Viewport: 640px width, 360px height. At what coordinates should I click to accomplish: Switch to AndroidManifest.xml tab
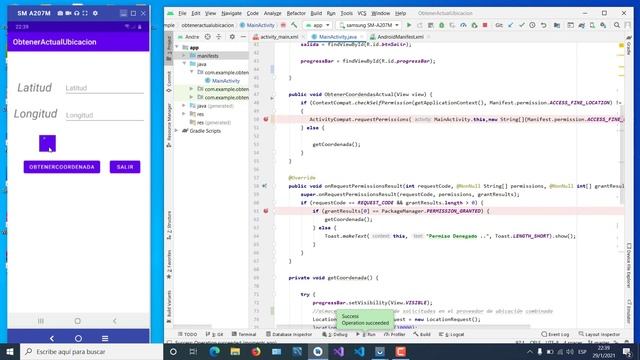click(x=400, y=37)
